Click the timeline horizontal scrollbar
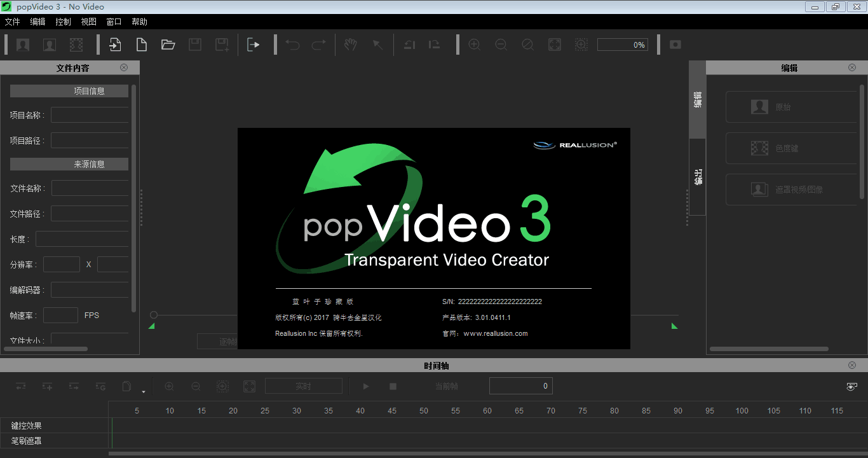 point(487,454)
